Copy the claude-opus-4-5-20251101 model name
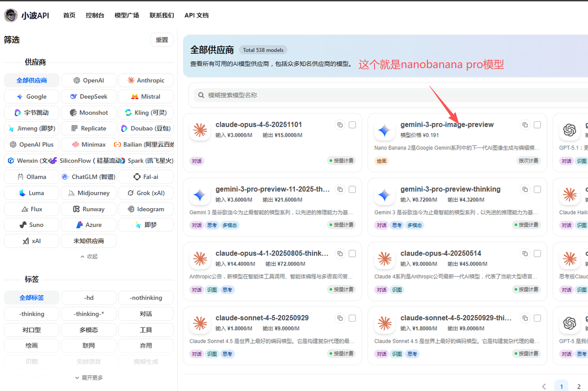Image resolution: width=588 pixels, height=391 pixels. tap(340, 125)
